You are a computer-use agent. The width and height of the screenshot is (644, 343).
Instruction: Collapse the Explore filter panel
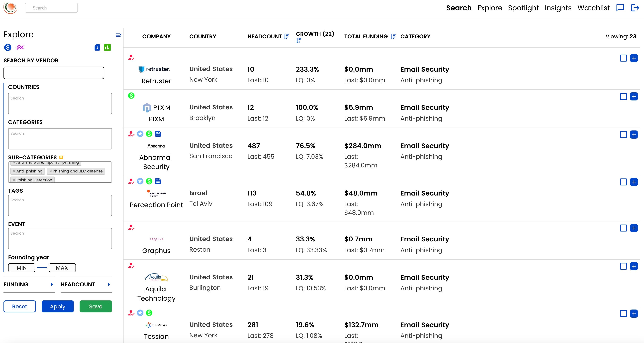(118, 35)
